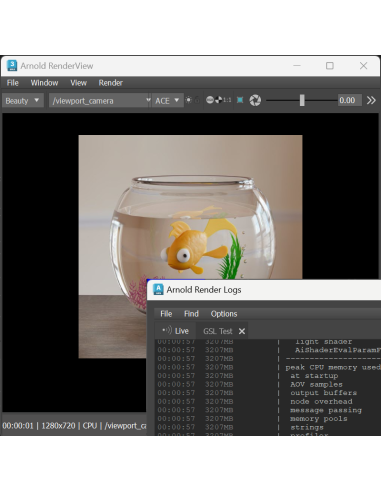Viewport: 381px width, 492px height.
Task: Close the GSL Test tab
Action: click(242, 331)
